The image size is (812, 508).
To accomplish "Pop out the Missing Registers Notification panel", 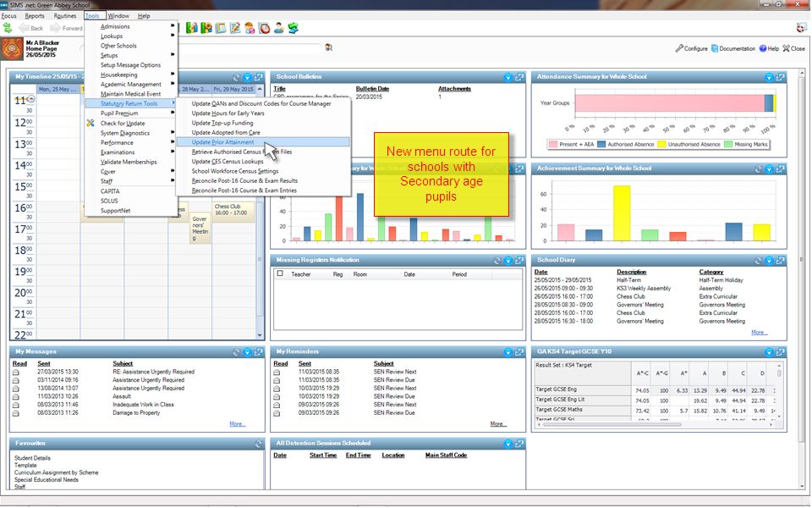I will pos(519,261).
